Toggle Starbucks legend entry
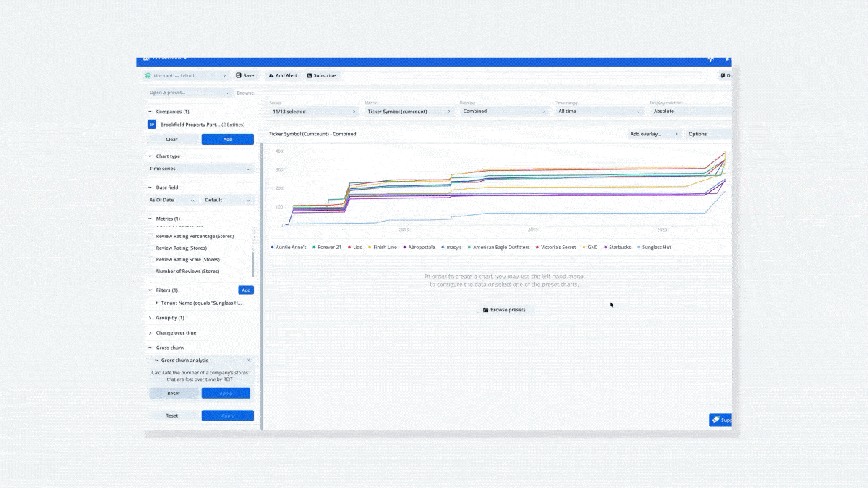The width and height of the screenshot is (868, 488). coord(618,247)
